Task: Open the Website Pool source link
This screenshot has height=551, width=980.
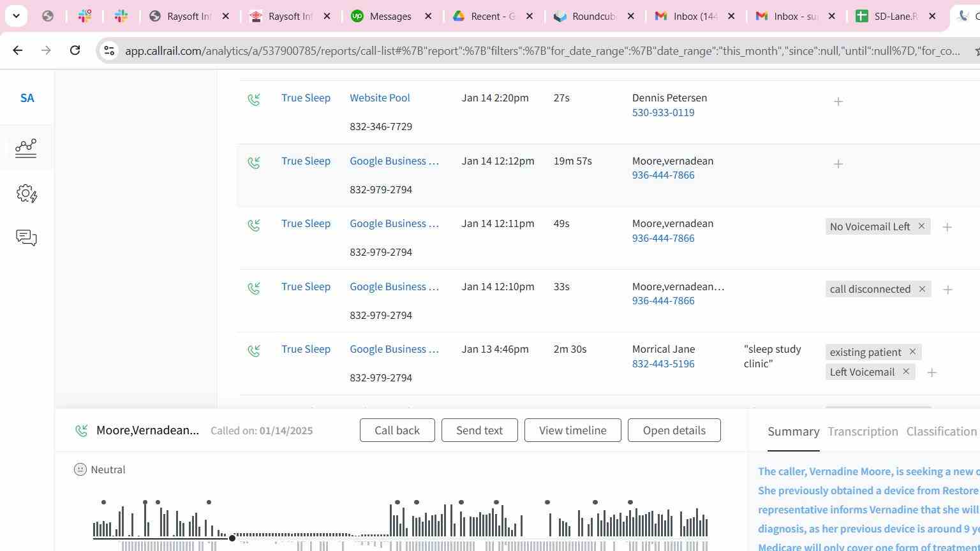Action: (x=380, y=98)
